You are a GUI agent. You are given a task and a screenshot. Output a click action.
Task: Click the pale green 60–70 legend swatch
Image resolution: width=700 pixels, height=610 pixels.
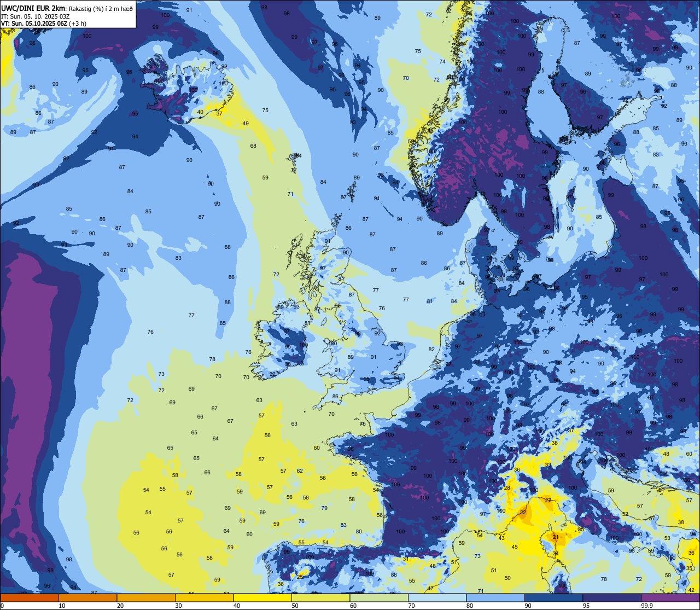click(379, 597)
